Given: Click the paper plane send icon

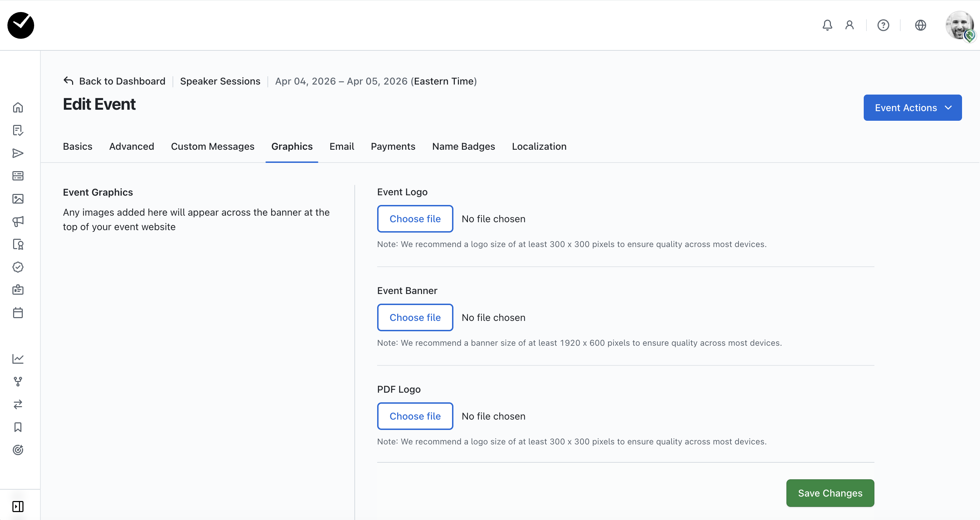Looking at the screenshot, I should (x=18, y=153).
